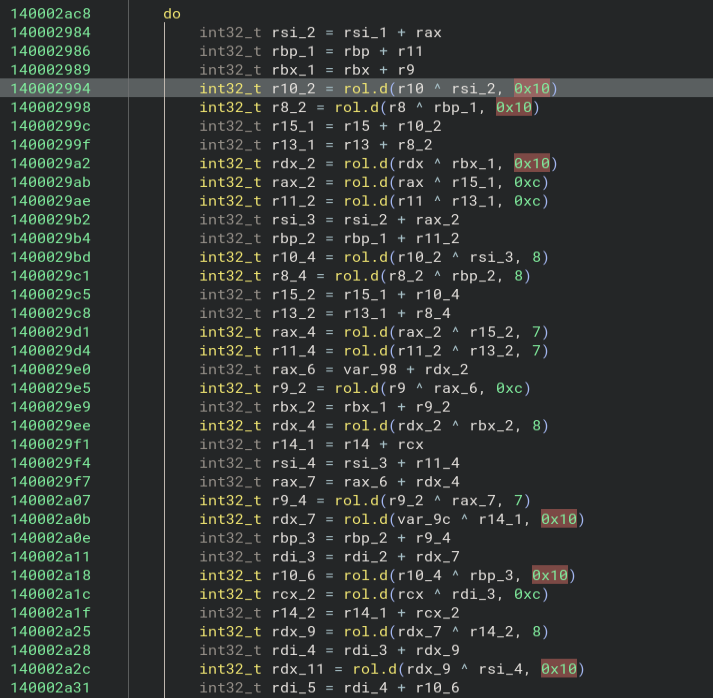
Task: Click address 1400029d4
Action: [50, 351]
